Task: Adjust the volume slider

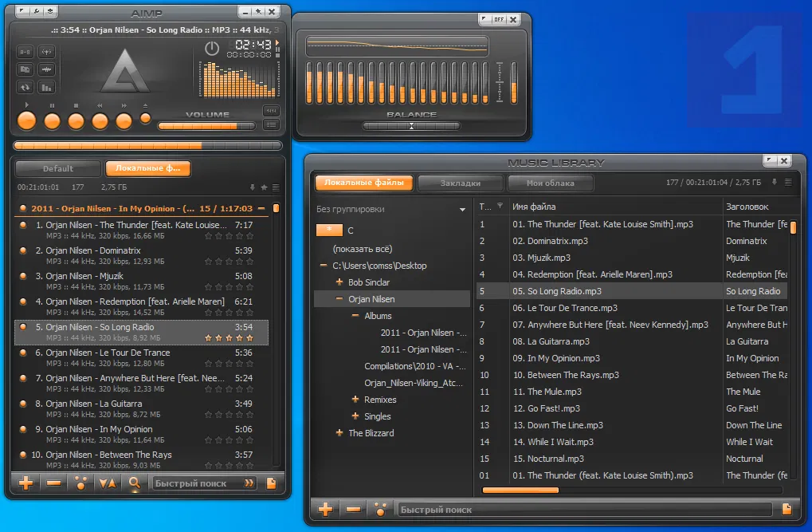Action: (206, 125)
